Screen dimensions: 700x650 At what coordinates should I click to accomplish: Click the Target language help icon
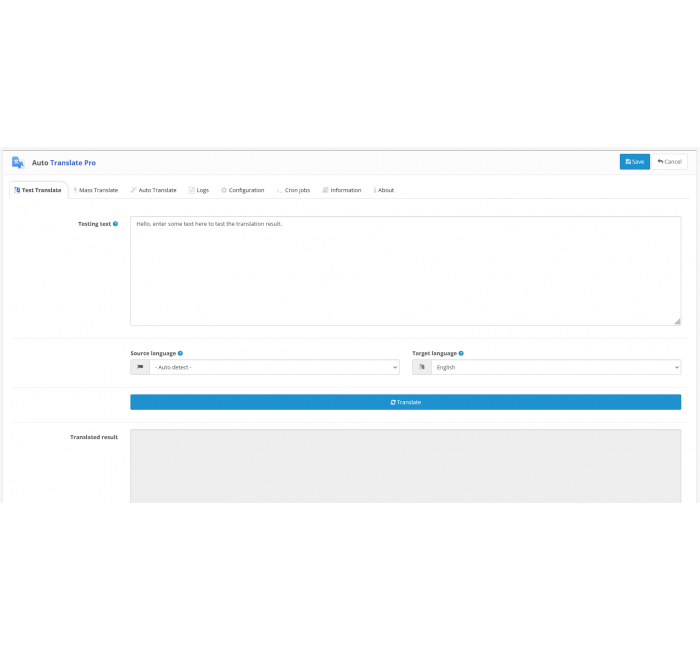pos(461,353)
